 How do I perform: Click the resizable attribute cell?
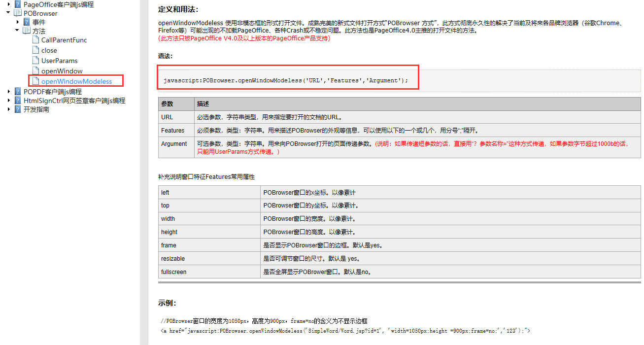[x=209, y=259]
